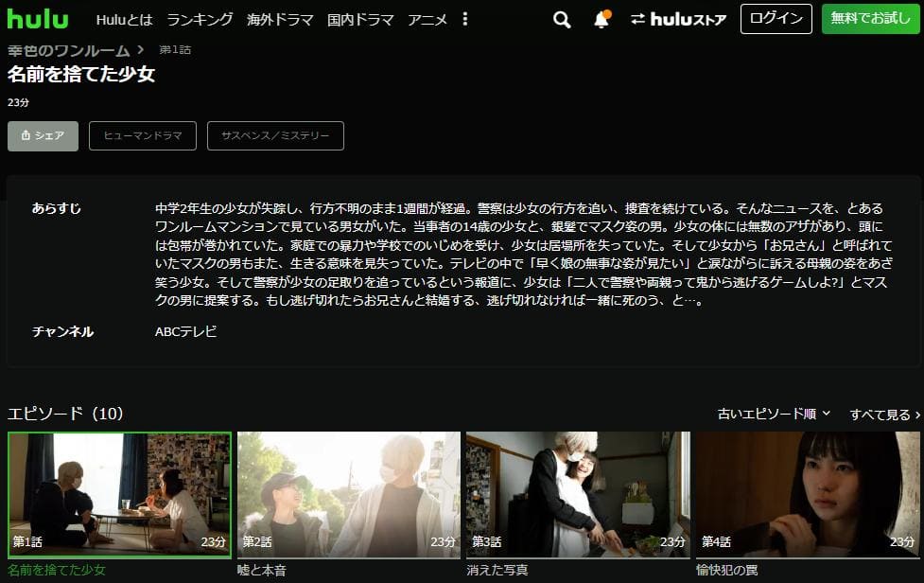The height and width of the screenshot is (583, 924).
Task: Open the 第3話 episode thumbnail
Action: pos(578,495)
